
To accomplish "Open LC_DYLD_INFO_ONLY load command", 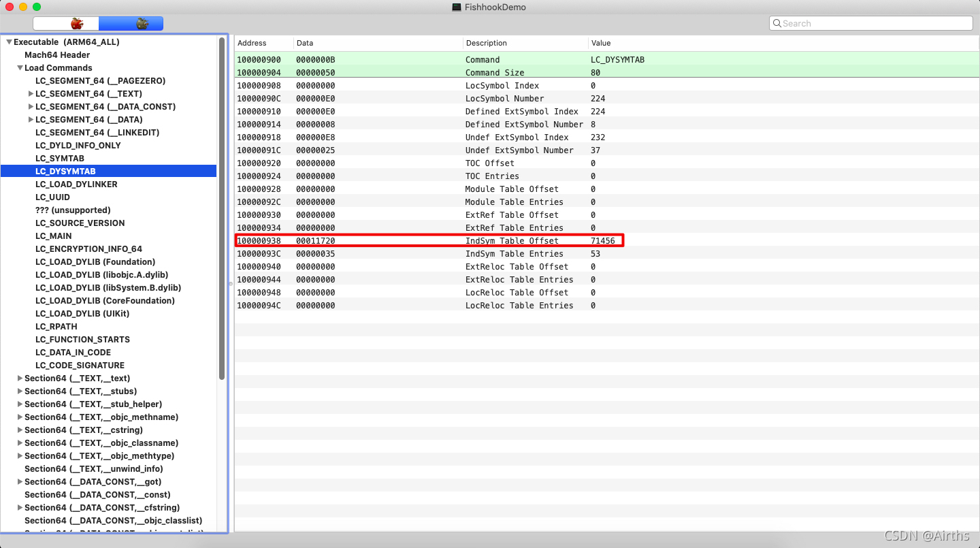I will click(78, 146).
